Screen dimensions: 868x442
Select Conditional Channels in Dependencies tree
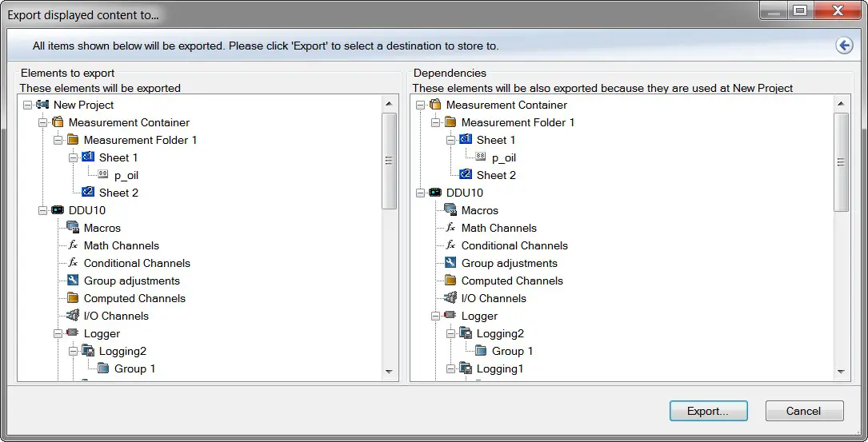pos(514,245)
